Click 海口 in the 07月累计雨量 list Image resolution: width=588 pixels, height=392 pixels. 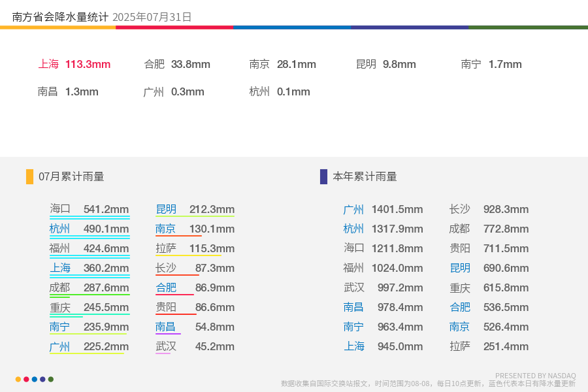(x=60, y=208)
